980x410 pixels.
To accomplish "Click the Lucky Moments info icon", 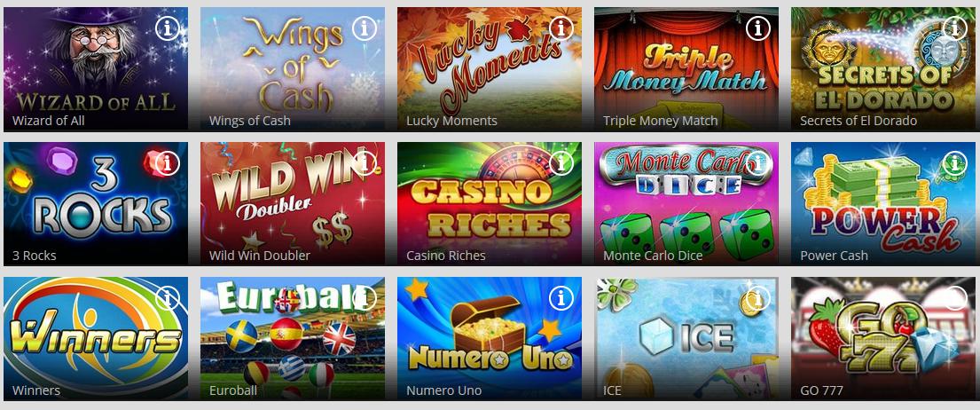I will (x=561, y=28).
